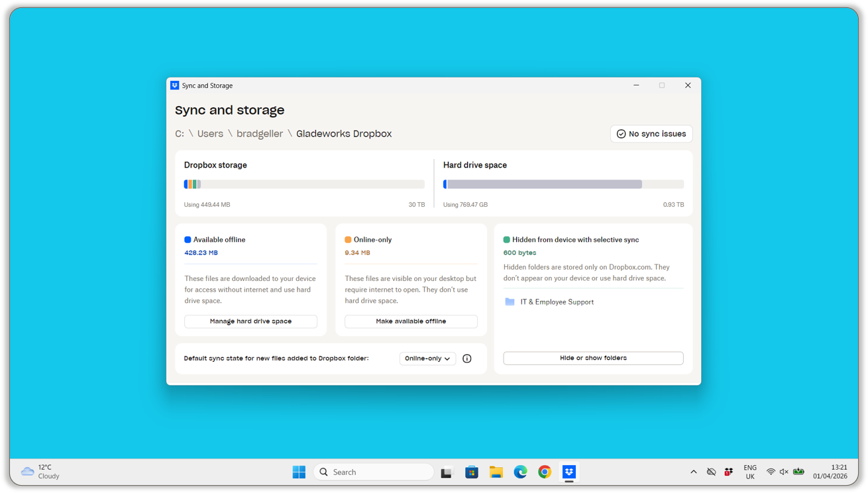
Task: Click the bradgeller path segment
Action: point(260,134)
